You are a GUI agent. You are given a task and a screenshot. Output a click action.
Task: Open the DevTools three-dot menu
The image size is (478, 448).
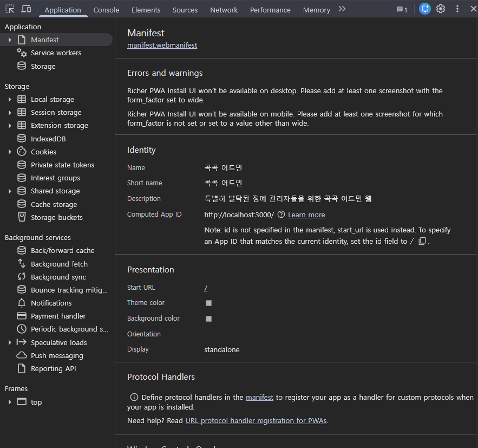[x=457, y=9]
